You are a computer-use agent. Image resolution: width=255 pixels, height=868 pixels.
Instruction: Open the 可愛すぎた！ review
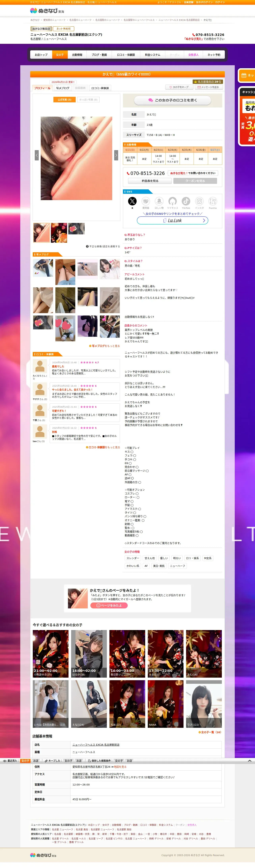point(59,411)
